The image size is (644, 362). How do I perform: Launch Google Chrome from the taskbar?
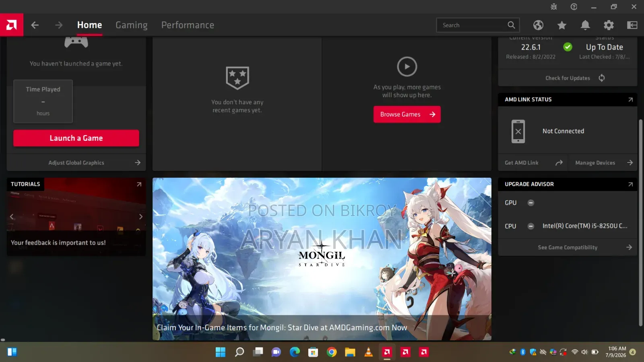pyautogui.click(x=332, y=352)
